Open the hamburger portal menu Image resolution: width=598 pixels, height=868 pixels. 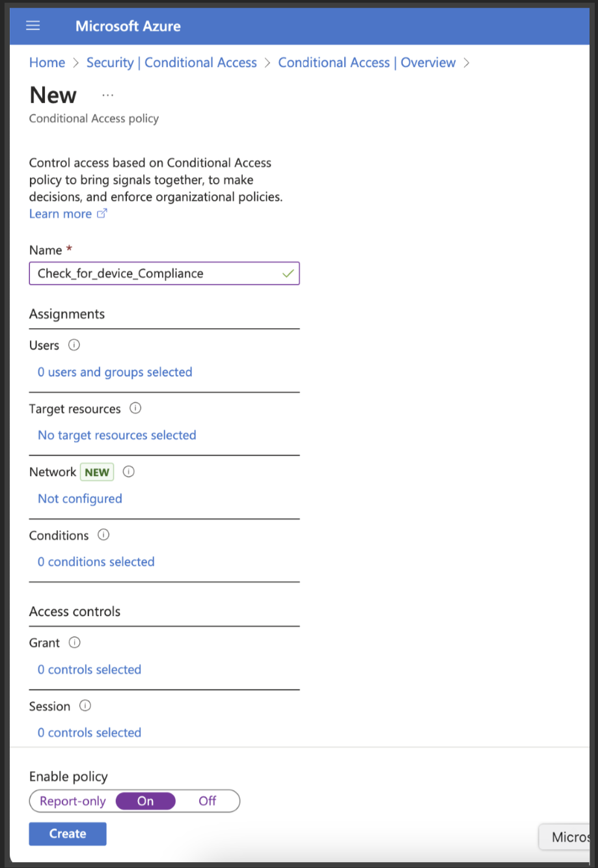tap(33, 25)
